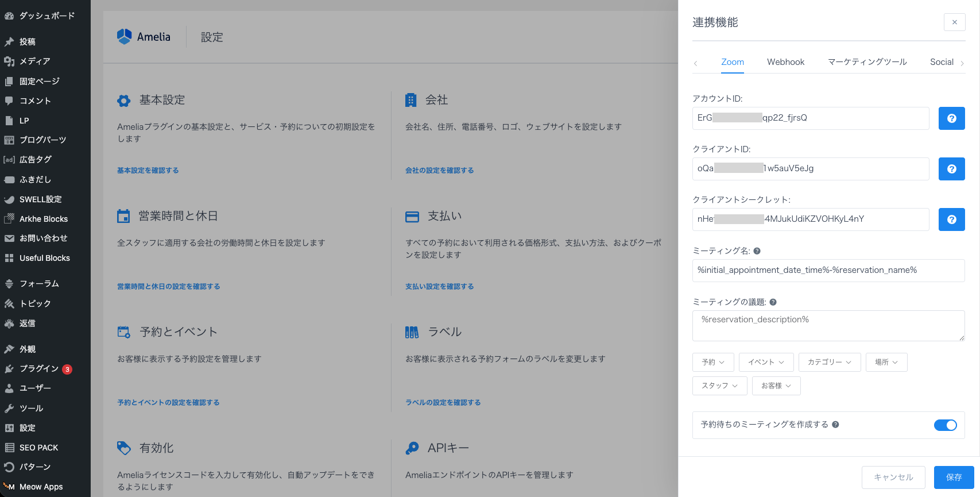980x497 pixels.
Task: Expand the お客様 placeholder dropdown
Action: (x=776, y=386)
